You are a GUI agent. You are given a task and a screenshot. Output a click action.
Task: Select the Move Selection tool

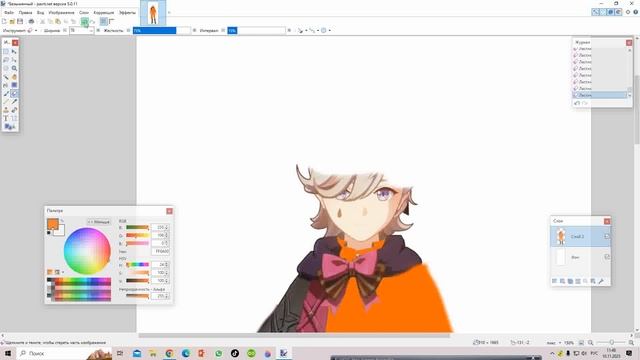click(14, 60)
